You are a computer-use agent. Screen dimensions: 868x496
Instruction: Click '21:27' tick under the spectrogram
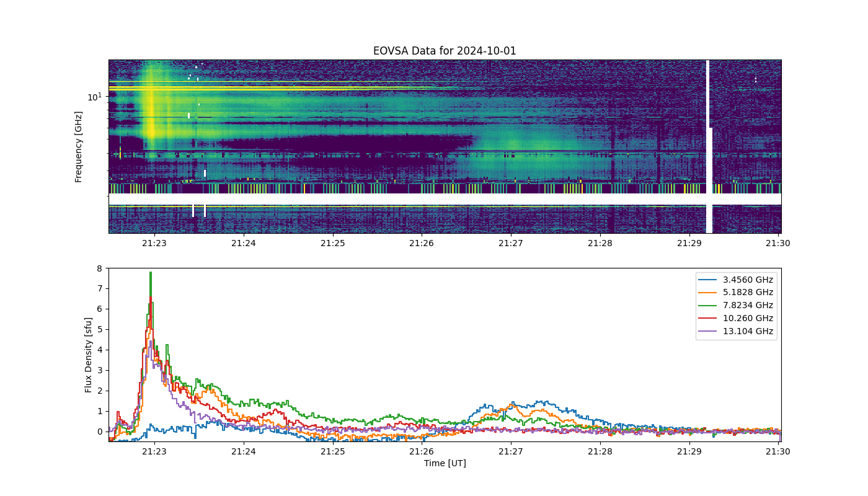coord(510,244)
